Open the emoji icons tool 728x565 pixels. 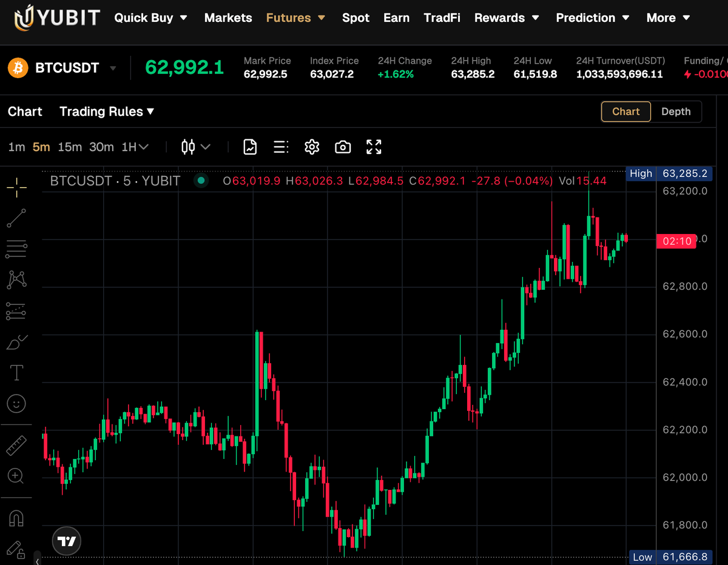[x=16, y=403]
